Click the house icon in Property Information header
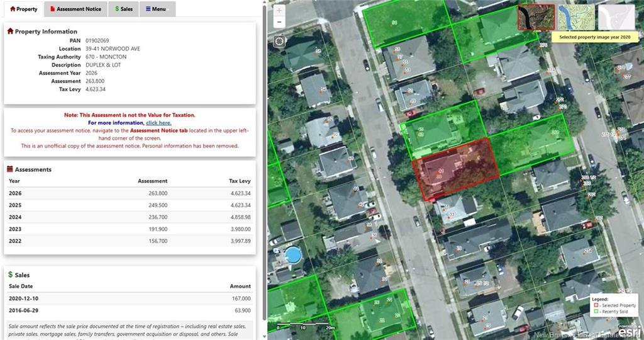 pos(10,31)
